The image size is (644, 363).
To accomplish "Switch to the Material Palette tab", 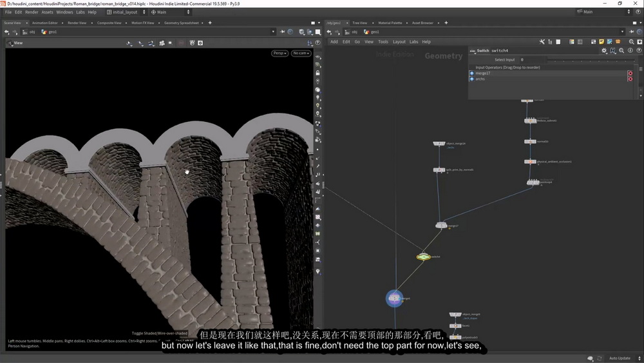I will click(390, 23).
